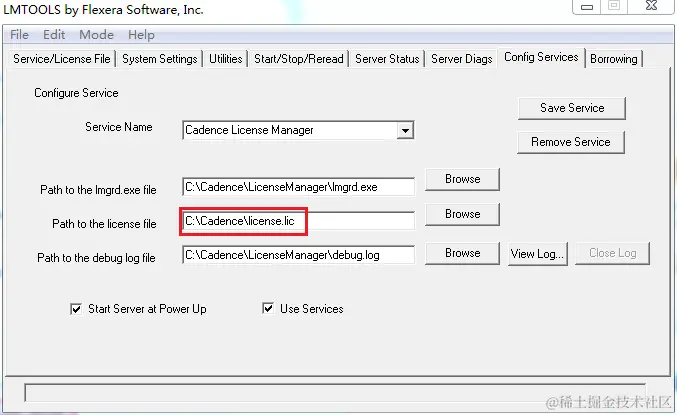Click the debug log path input field
The height and width of the screenshot is (415, 677).
[x=298, y=255]
